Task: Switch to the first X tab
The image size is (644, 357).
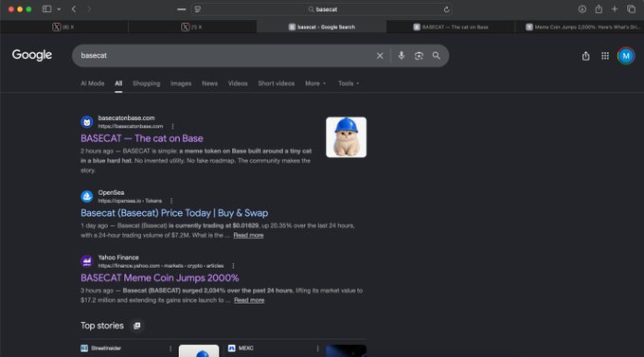Action: coord(63,27)
